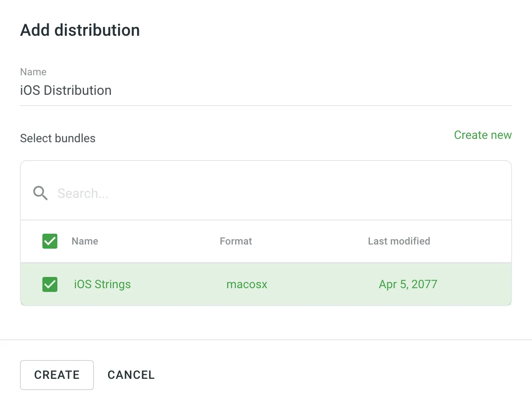Click the Last modified column header
This screenshot has width=532, height=410.
coord(399,241)
